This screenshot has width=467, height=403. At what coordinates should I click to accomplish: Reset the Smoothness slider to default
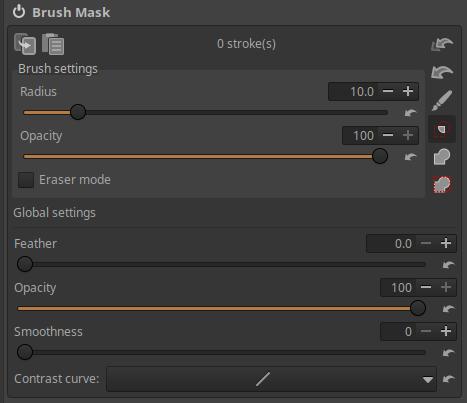448,353
